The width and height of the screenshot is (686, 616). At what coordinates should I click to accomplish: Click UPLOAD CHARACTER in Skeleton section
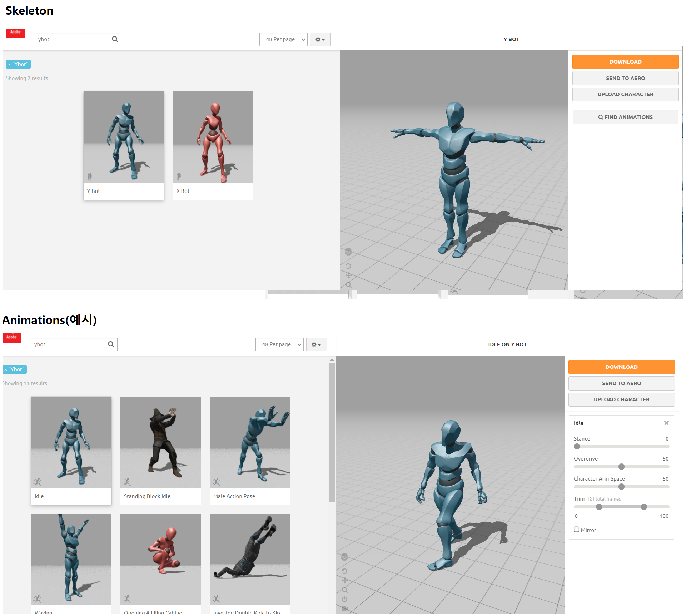click(625, 94)
